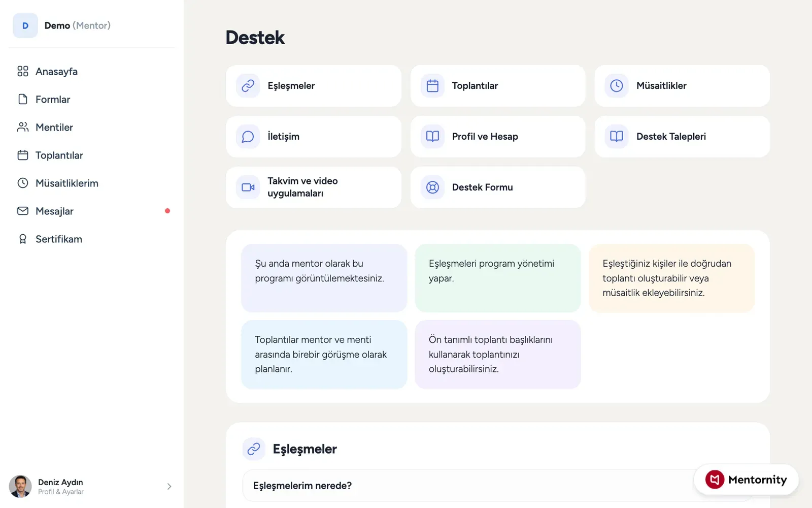The height and width of the screenshot is (508, 812).
Task: Click the link icon beside Eşleşmeler heading
Action: (x=254, y=449)
